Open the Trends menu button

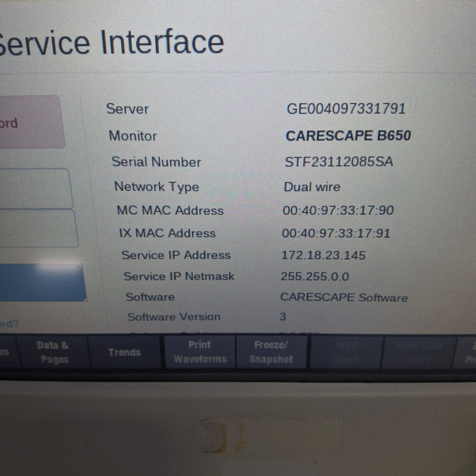click(x=124, y=352)
